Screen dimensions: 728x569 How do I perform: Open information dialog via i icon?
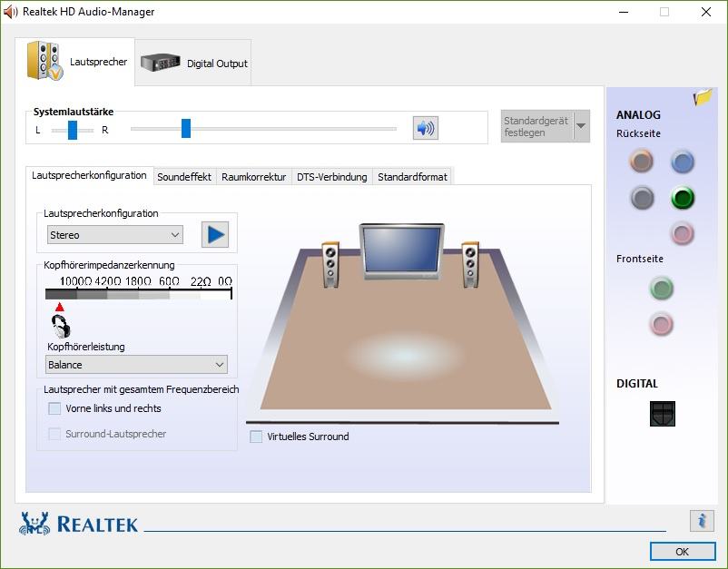702,520
